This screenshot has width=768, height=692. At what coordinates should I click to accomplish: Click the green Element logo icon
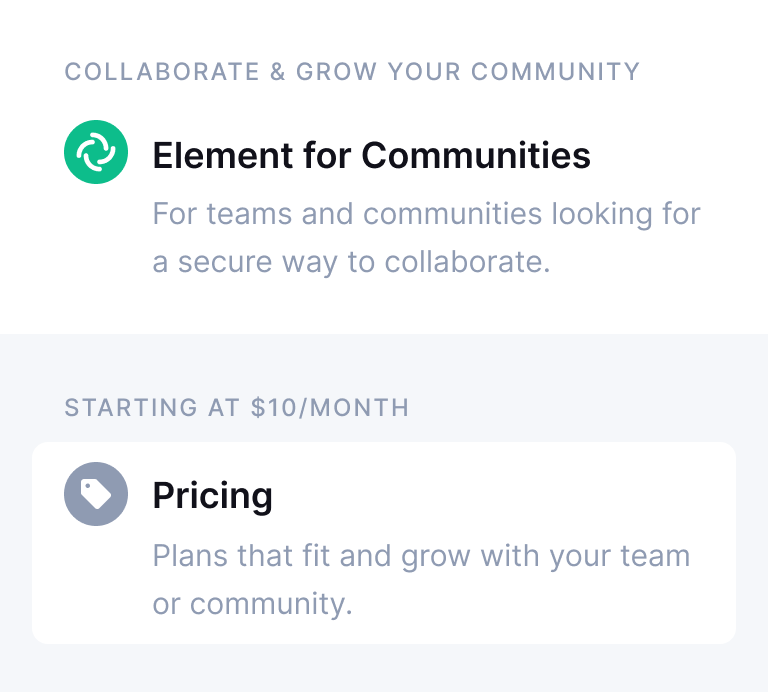click(96, 152)
